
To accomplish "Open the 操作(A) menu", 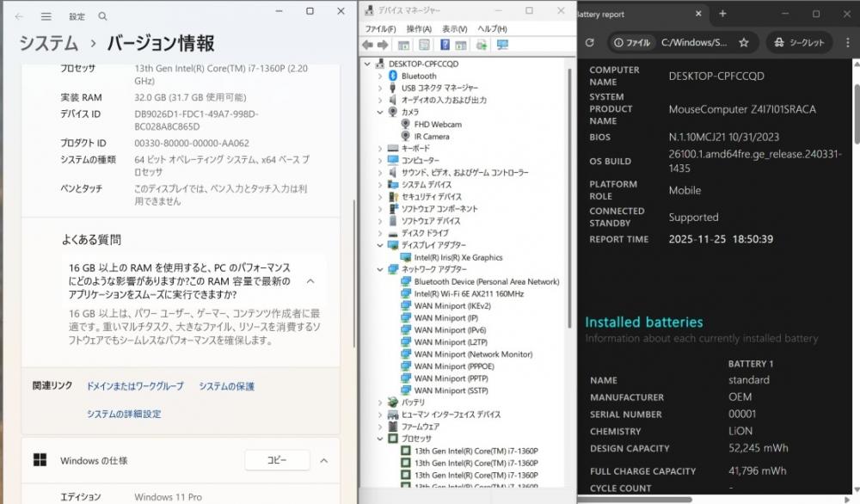I will coord(419,28).
